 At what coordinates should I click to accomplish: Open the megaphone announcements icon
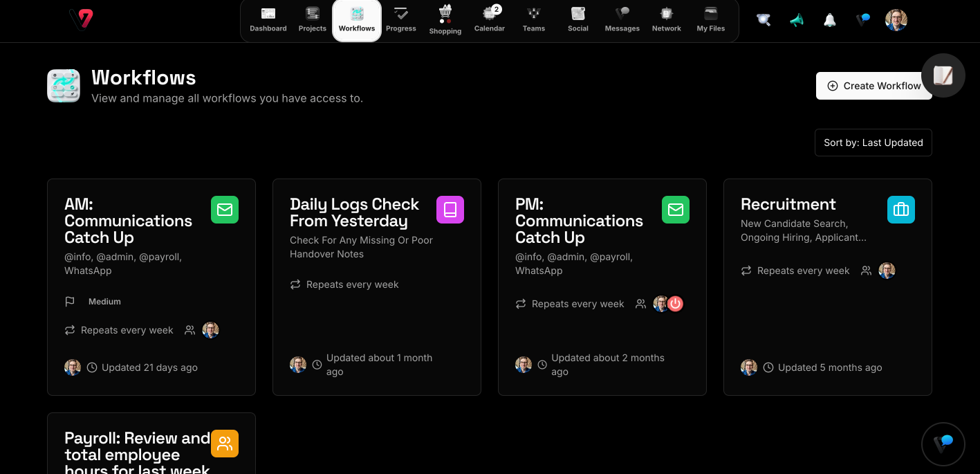pos(797,20)
